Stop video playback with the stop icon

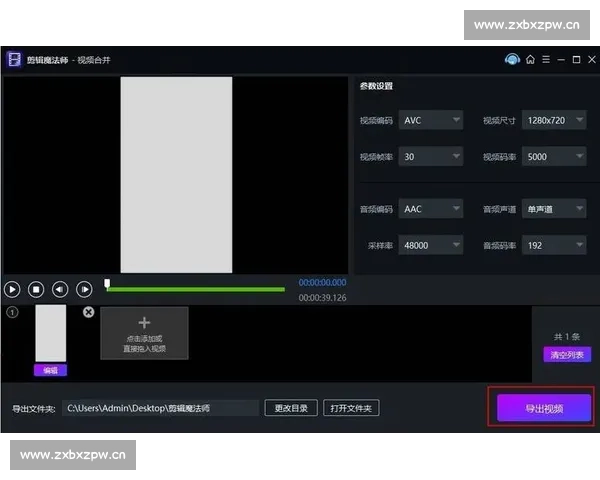tap(36, 289)
